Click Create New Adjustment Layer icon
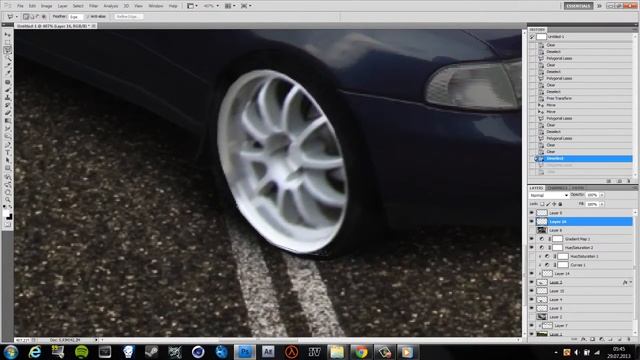This screenshot has height=360, width=640. (602, 339)
